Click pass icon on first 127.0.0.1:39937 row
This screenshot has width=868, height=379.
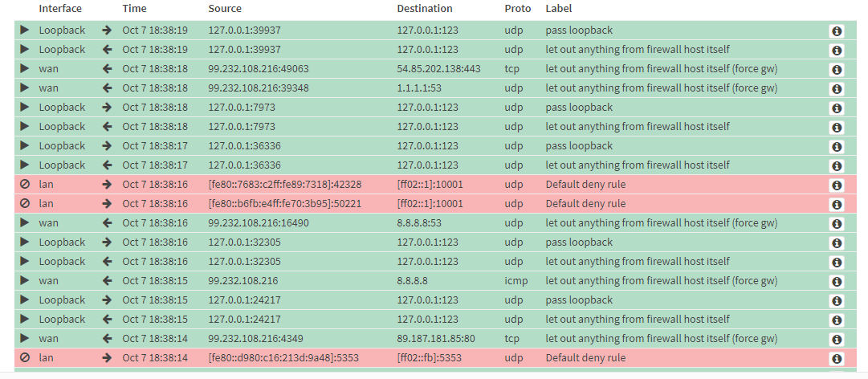click(24, 30)
